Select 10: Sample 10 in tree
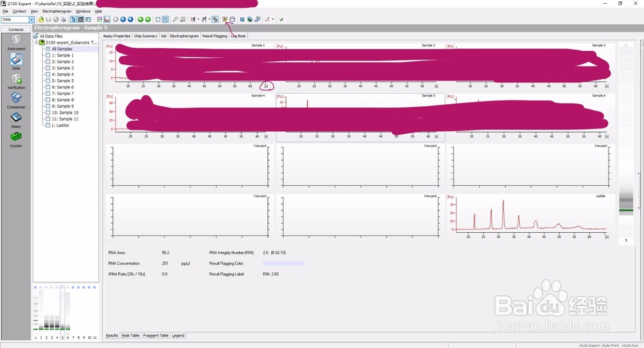Screen dimensions: 644x348 point(65,113)
